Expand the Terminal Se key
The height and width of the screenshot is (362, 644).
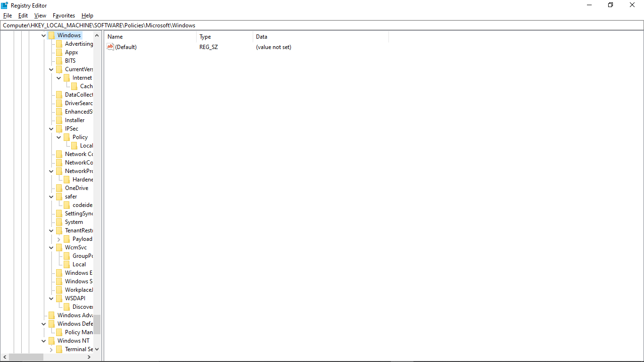pyautogui.click(x=51, y=349)
